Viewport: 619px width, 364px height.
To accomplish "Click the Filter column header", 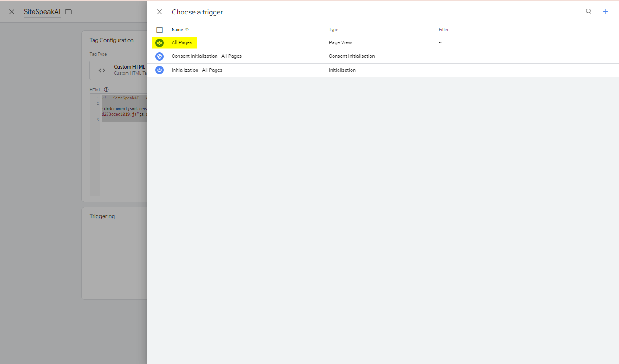I will click(x=443, y=30).
